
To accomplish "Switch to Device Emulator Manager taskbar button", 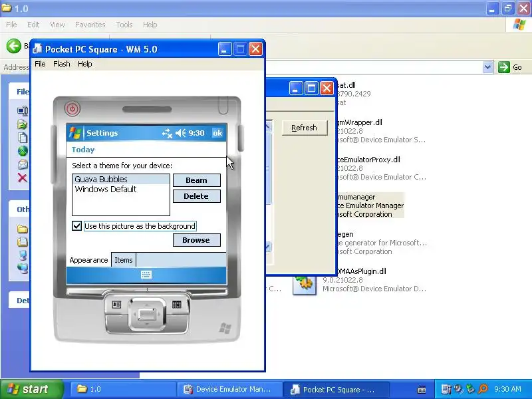I will pyautogui.click(x=229, y=389).
